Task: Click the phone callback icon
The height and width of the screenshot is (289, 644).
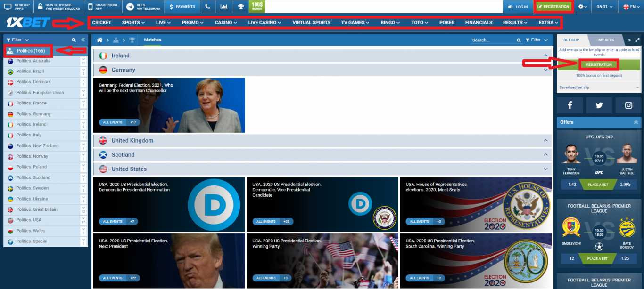Action: (207, 7)
